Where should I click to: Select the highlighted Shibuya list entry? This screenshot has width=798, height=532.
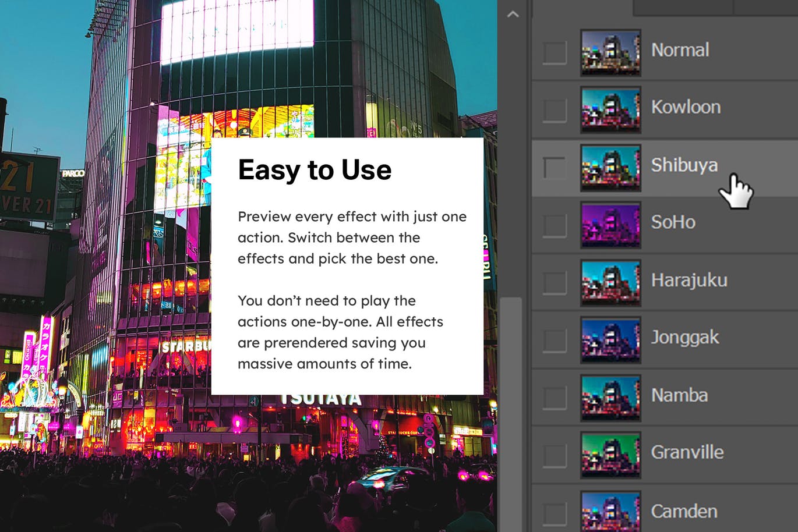point(684,165)
